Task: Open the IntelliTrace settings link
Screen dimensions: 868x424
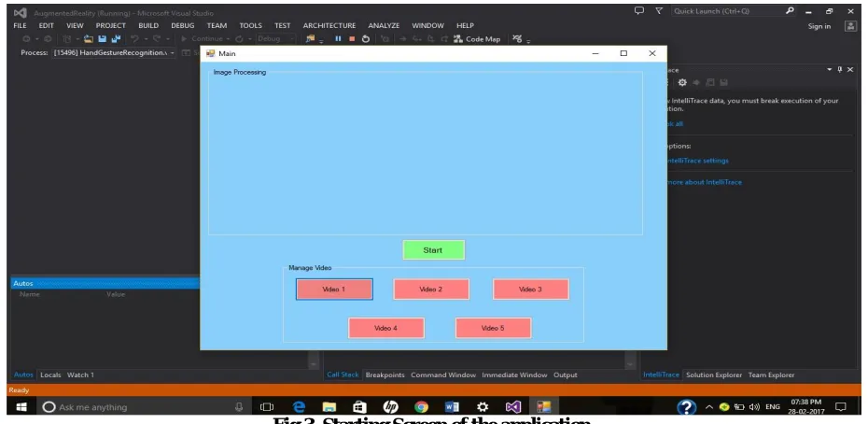Action: (x=697, y=161)
